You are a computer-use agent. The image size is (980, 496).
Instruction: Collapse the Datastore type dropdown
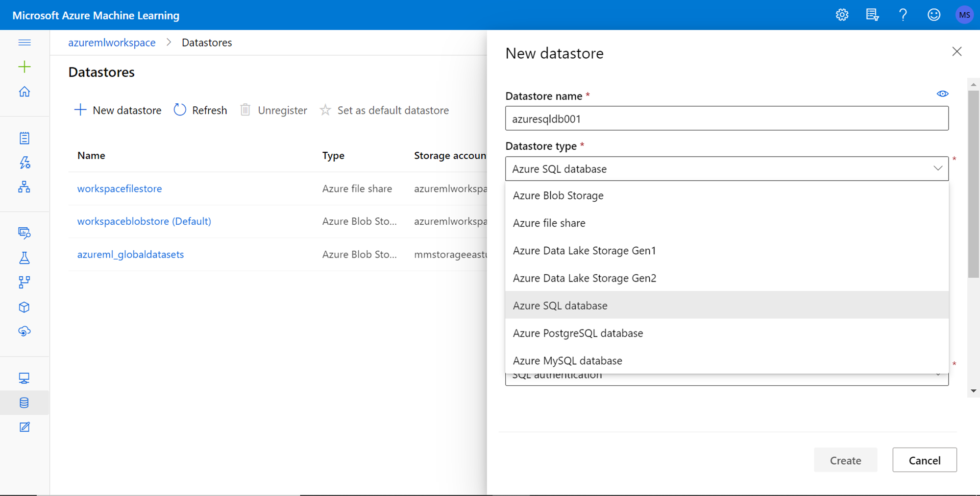click(937, 168)
